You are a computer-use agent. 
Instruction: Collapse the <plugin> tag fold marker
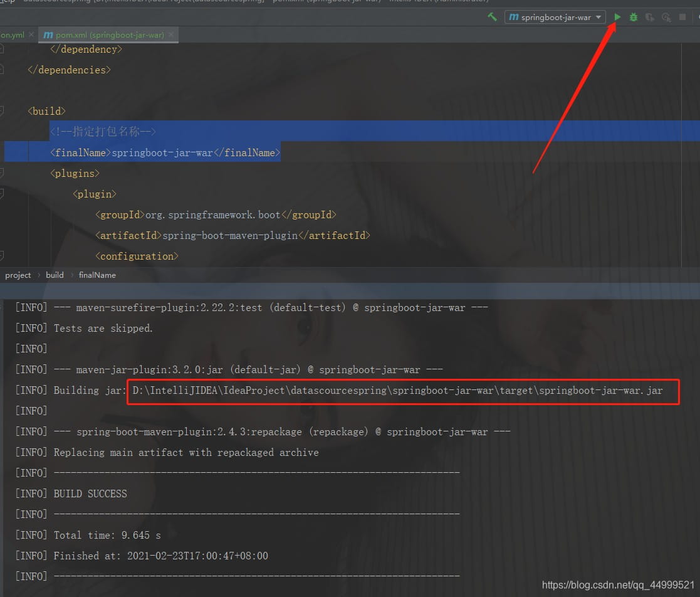1,194
